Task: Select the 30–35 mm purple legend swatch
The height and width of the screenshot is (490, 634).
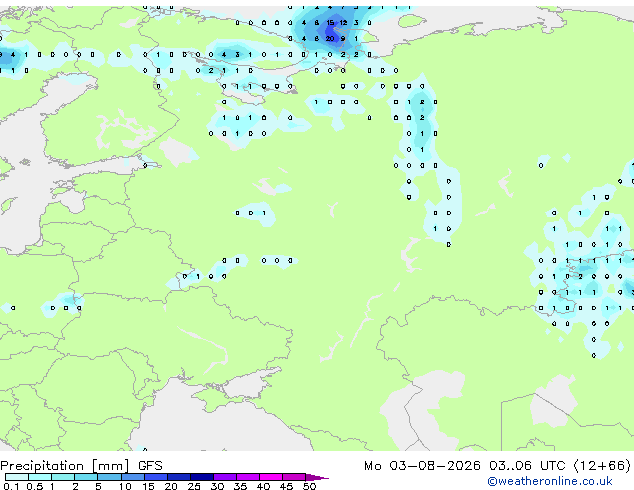Action: pos(225,477)
